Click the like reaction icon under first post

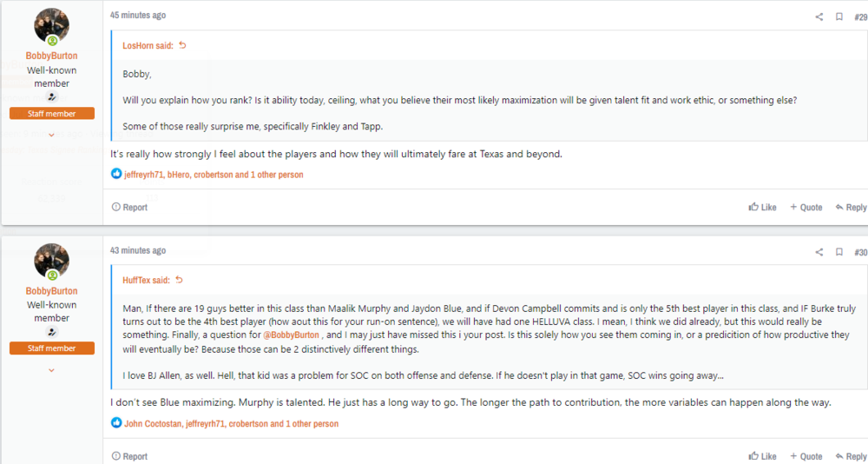116,174
